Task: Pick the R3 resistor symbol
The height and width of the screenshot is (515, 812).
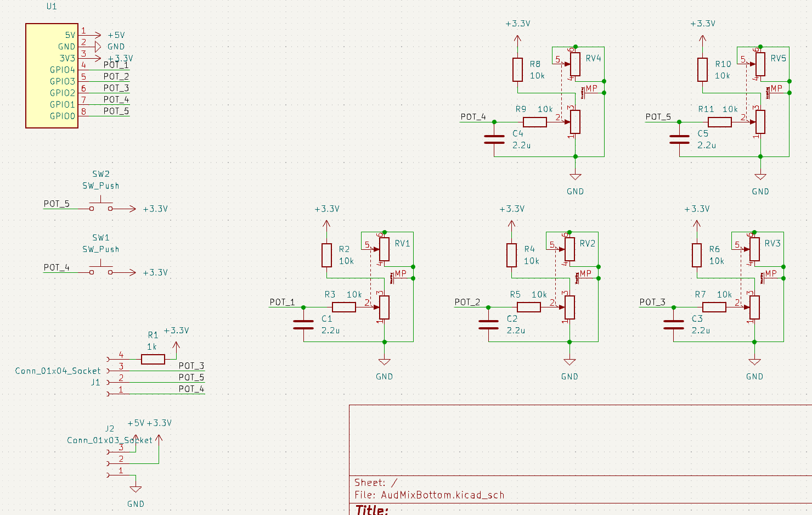Action: tap(344, 307)
